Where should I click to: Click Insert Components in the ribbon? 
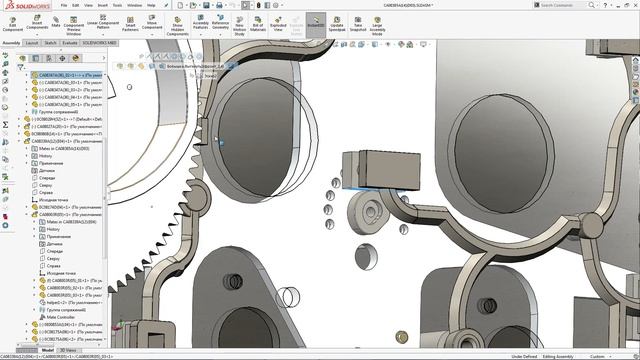37,23
